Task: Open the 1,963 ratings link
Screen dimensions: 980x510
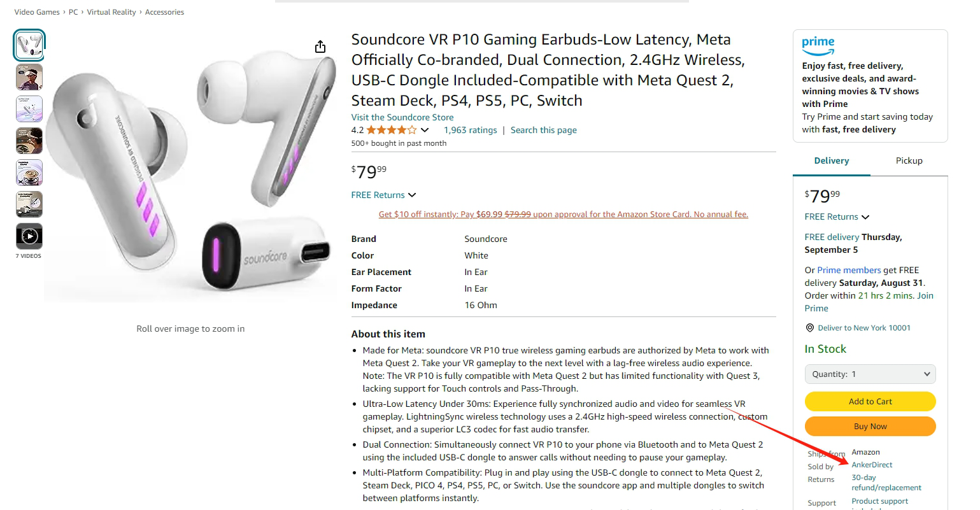Action: (x=470, y=130)
